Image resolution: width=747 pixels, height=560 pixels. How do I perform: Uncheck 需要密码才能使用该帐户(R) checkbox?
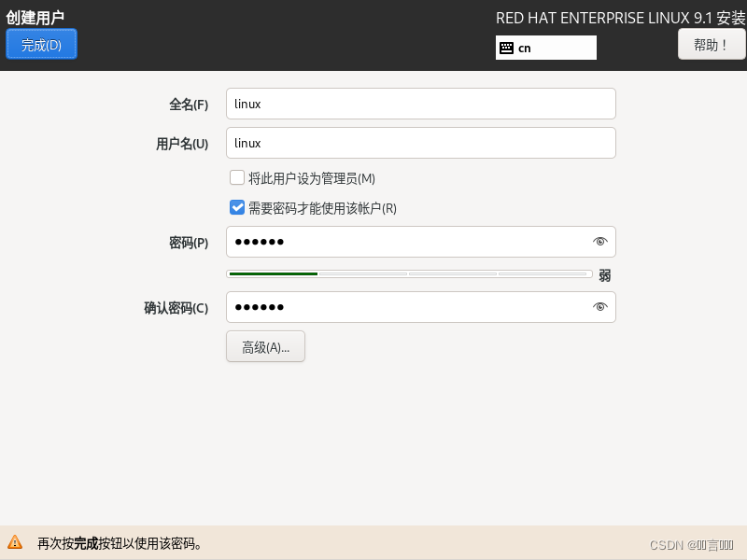pos(237,207)
